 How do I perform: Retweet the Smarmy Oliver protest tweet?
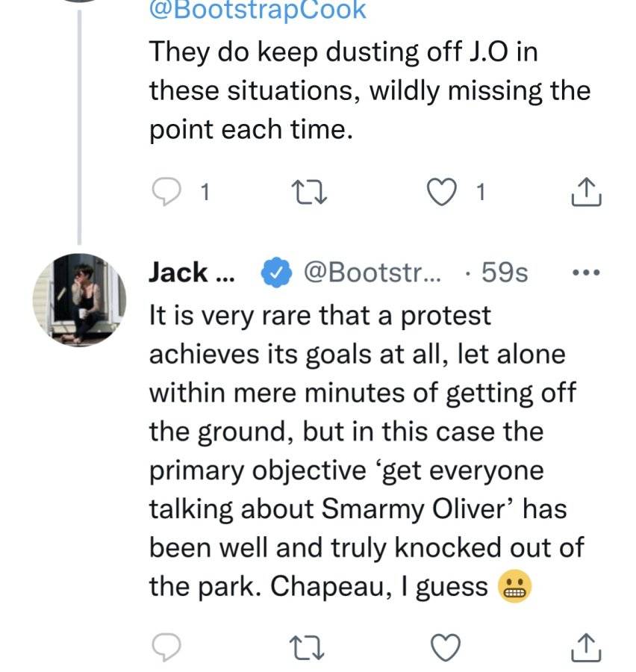(307, 647)
